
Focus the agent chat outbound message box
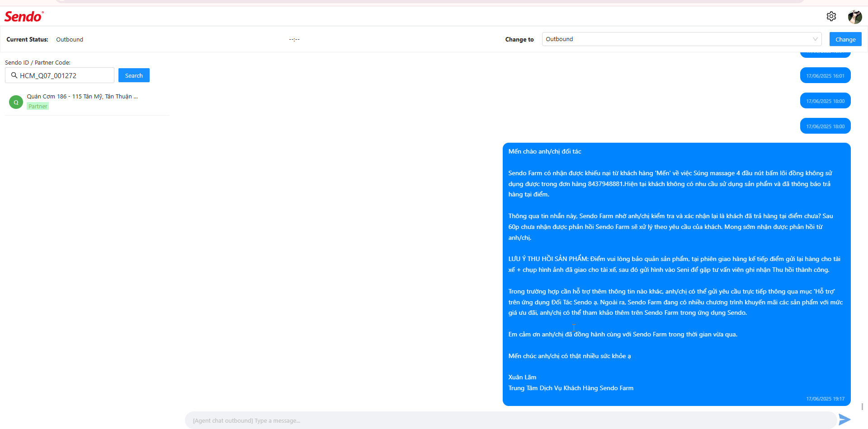(511, 420)
